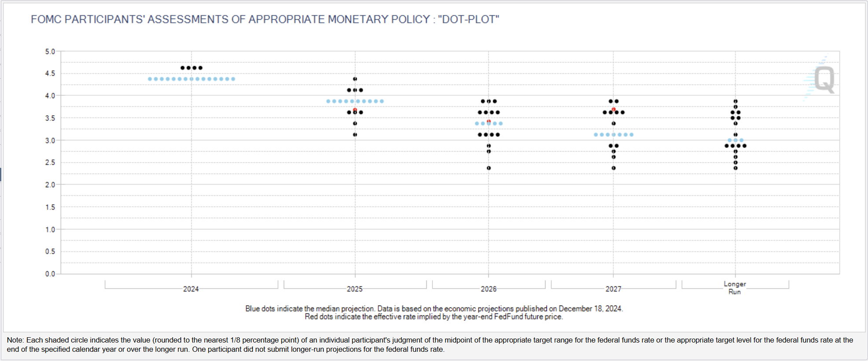
Task: Click the red implied-rate dot in the 2026 column
Action: (489, 121)
